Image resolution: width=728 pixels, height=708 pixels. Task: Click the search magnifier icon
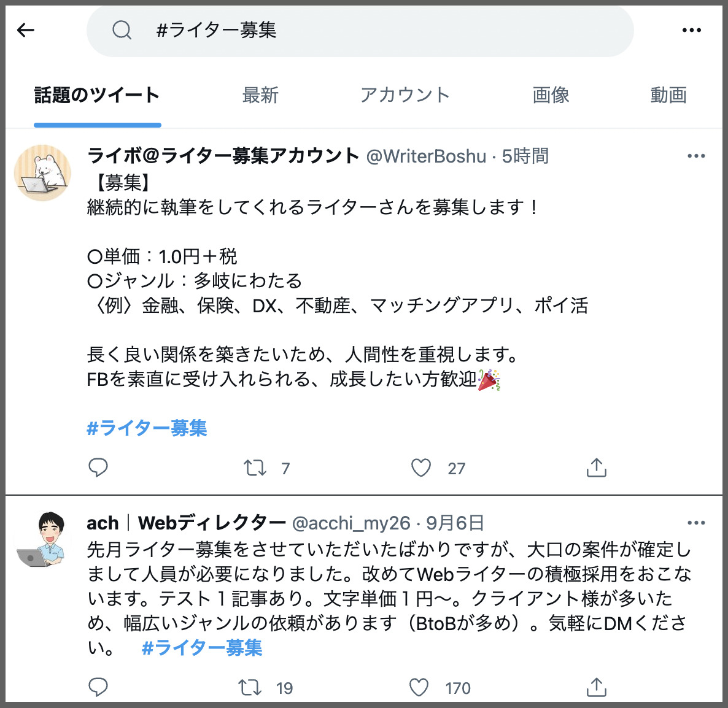(122, 31)
